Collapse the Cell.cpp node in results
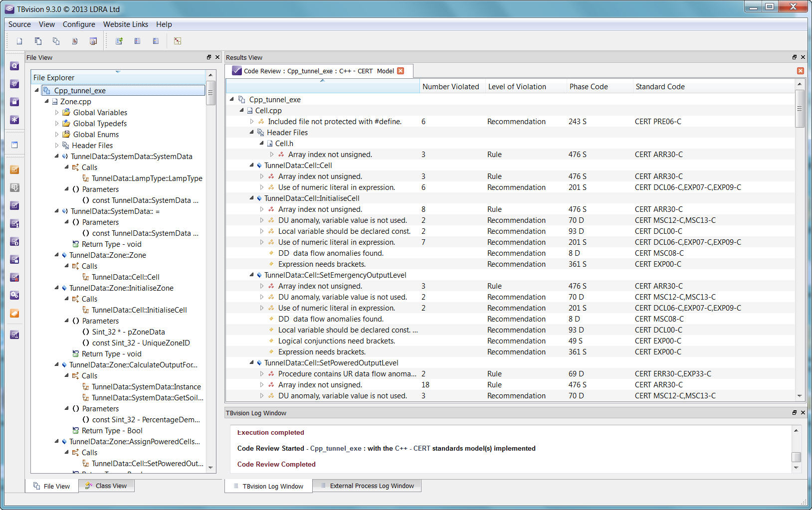Viewport: 812px width, 510px height. coord(242,111)
